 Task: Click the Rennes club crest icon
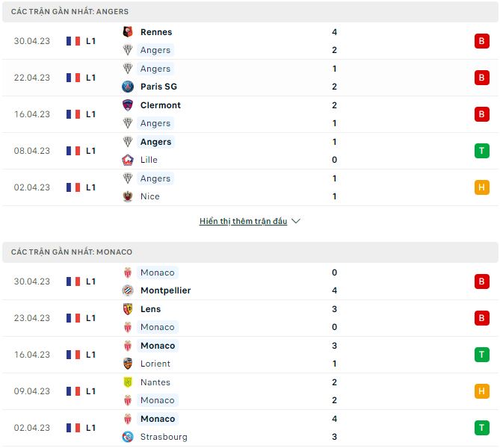[127, 32]
